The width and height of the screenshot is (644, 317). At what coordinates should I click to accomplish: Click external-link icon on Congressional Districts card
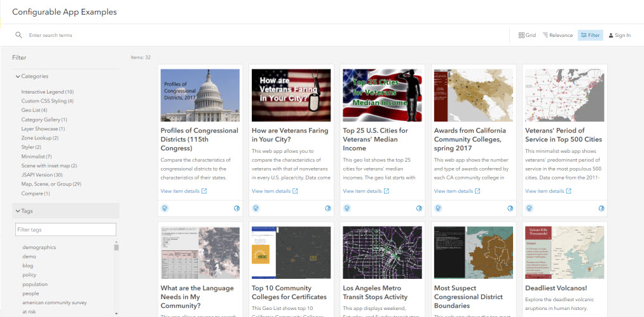coord(204,191)
